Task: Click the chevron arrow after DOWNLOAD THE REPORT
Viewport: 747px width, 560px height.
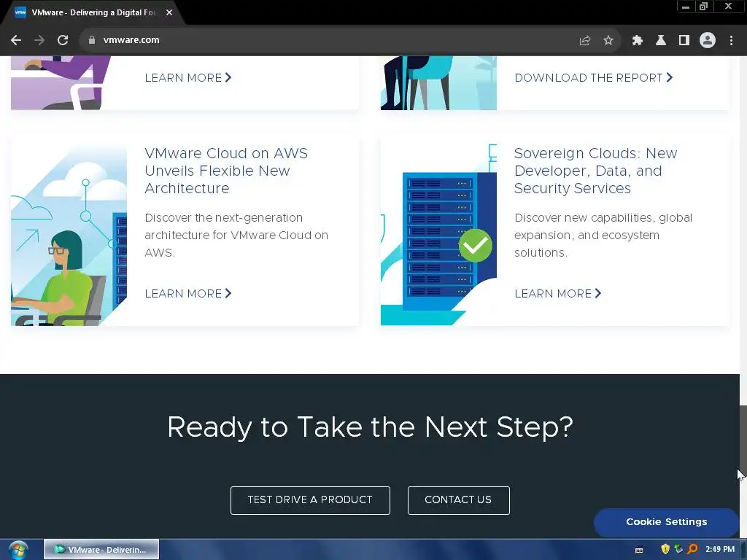Action: pyautogui.click(x=670, y=77)
